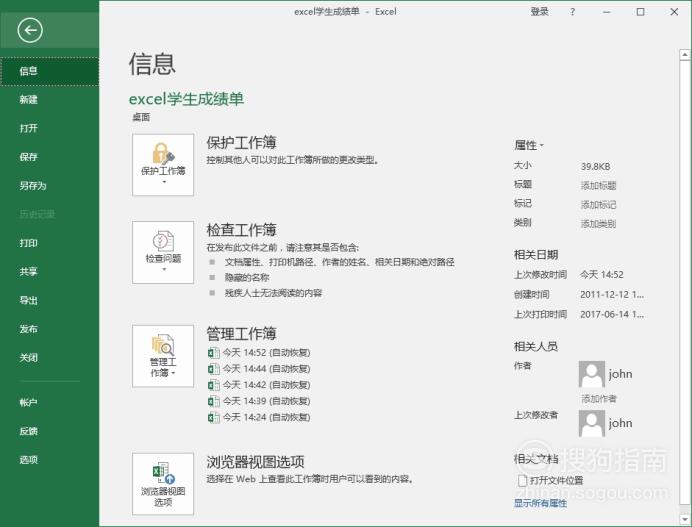Open autorecovered version 今天 14:42
Image resolution: width=692 pixels, height=527 pixels.
[266, 385]
